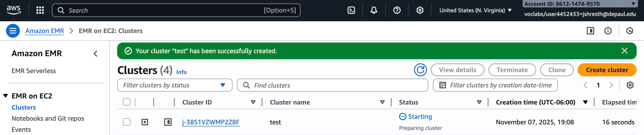This screenshot has width=644, height=135.
Task: Open cluster j-38S1VZWMP2Z8F link
Action: coord(211,122)
